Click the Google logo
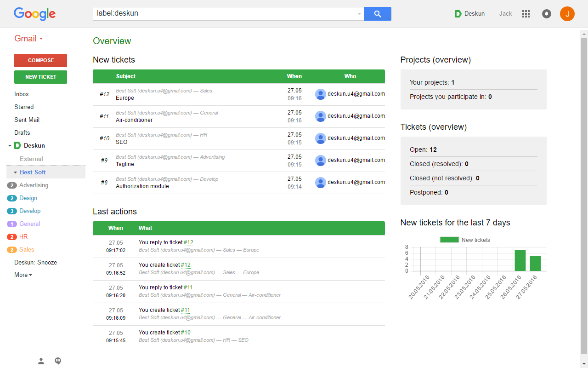The height and width of the screenshot is (368, 588). 34,14
